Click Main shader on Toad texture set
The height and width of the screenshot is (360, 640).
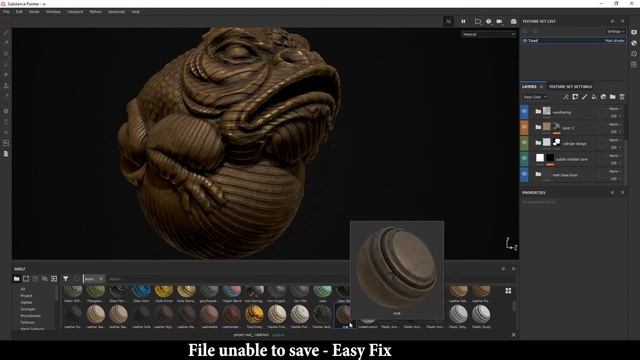[614, 40]
